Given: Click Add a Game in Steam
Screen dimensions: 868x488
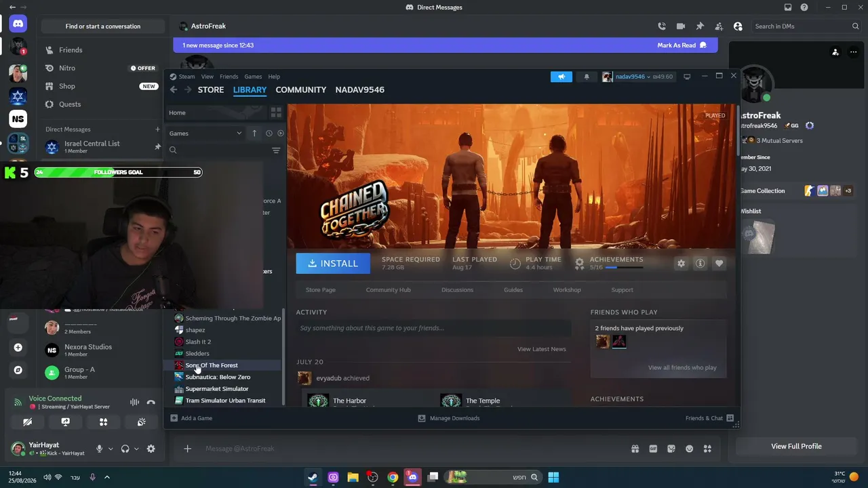Looking at the screenshot, I should pos(191,418).
